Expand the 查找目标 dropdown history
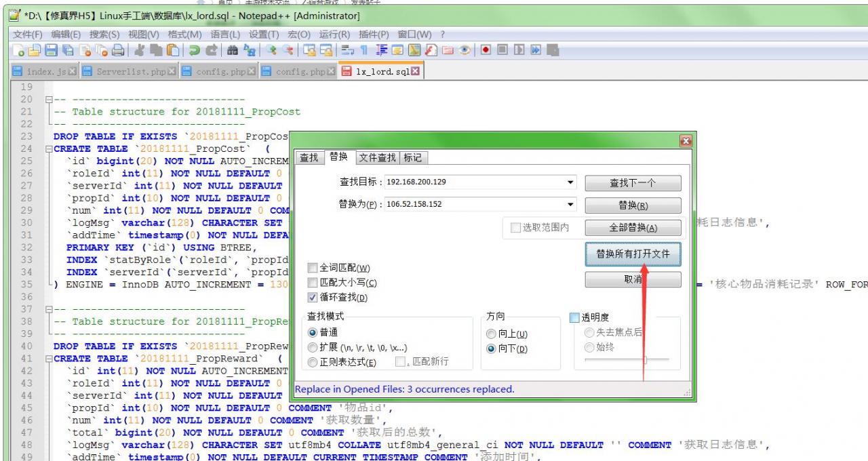This screenshot has width=868, height=461. coord(570,182)
